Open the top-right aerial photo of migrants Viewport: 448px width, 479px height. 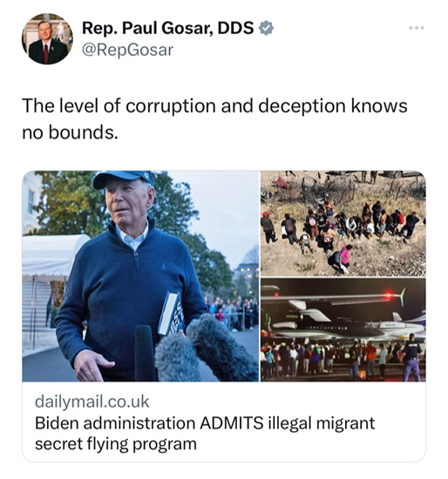(343, 223)
